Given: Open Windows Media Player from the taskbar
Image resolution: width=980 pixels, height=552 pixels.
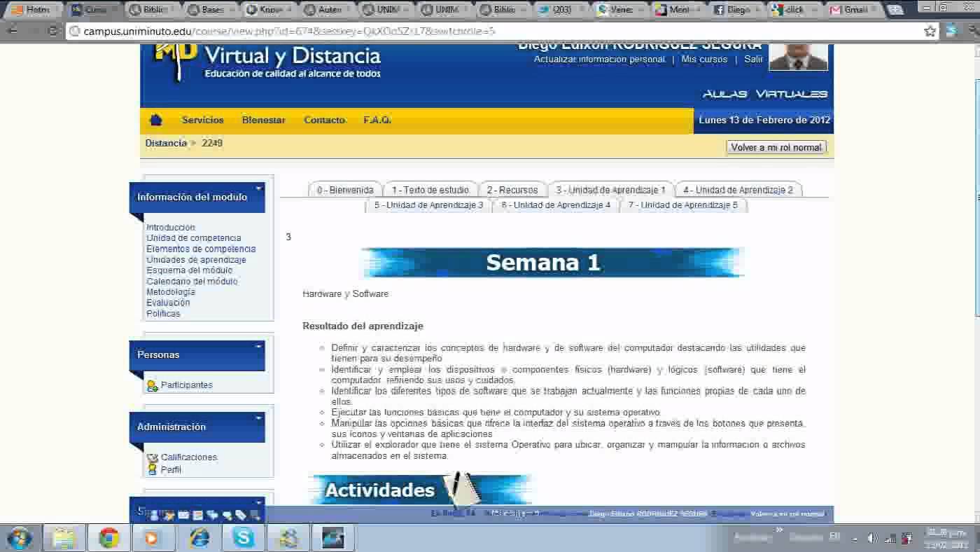Looking at the screenshot, I should click(x=152, y=538).
